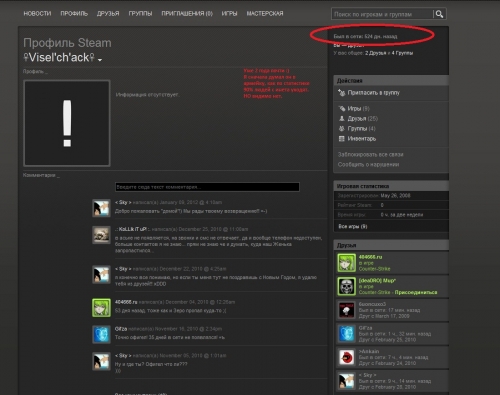The width and height of the screenshot is (500, 395).
Task: Click the Действия panel header
Action: tap(391, 80)
